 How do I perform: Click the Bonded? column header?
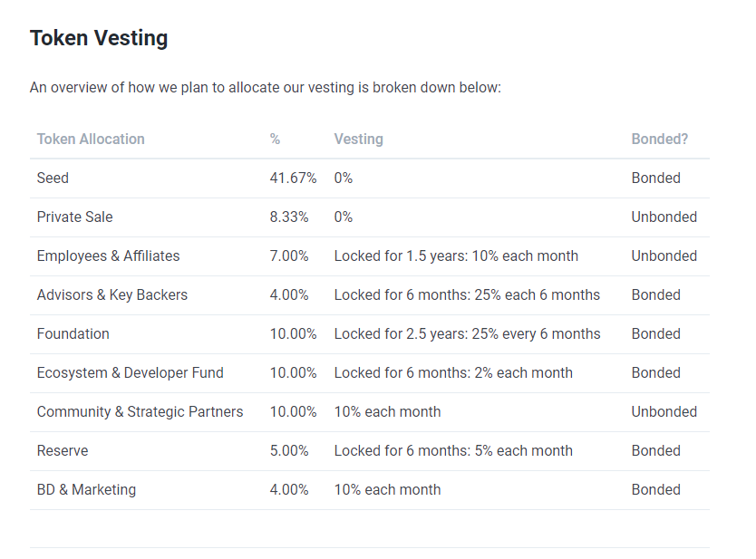point(659,139)
